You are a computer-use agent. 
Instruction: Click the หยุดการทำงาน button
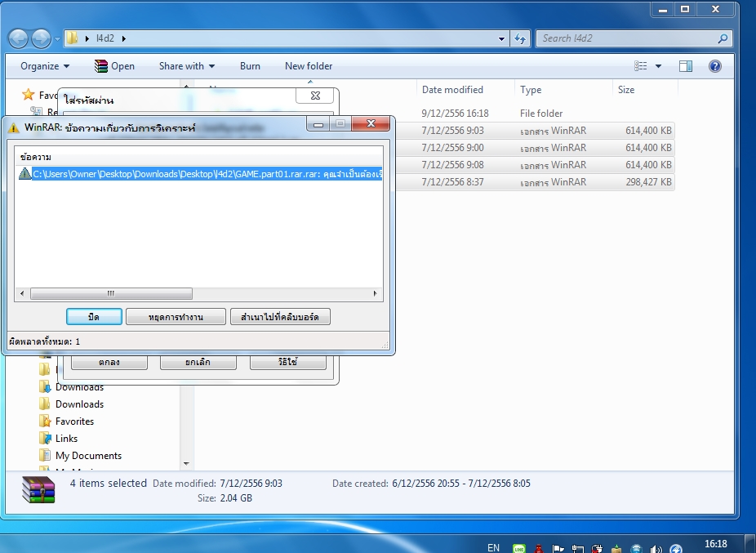coord(176,317)
